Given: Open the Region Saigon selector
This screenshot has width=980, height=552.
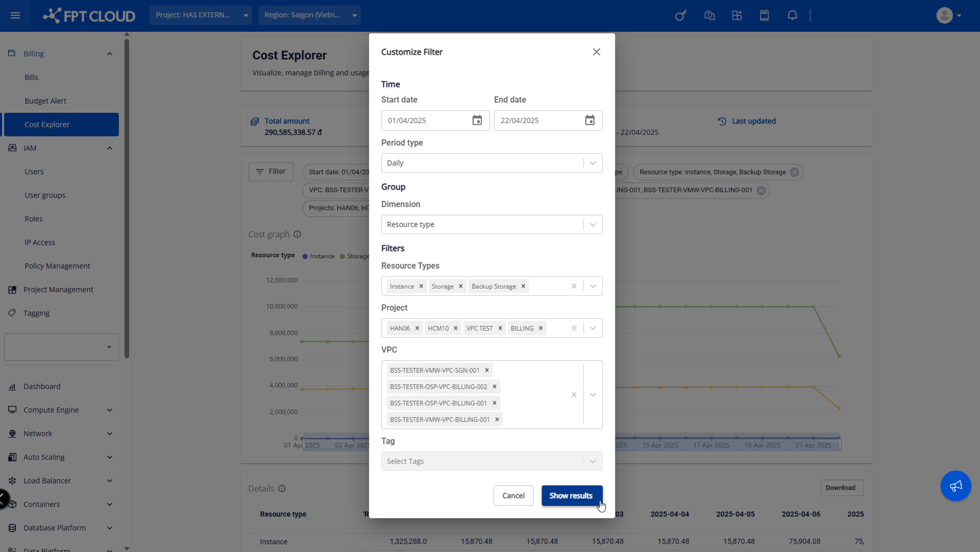Looking at the screenshot, I should (x=309, y=15).
